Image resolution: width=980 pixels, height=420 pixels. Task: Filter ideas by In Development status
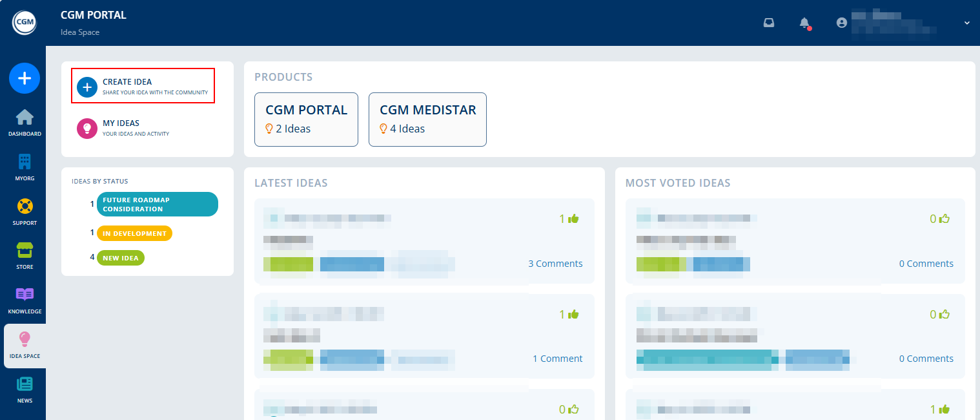pos(134,233)
